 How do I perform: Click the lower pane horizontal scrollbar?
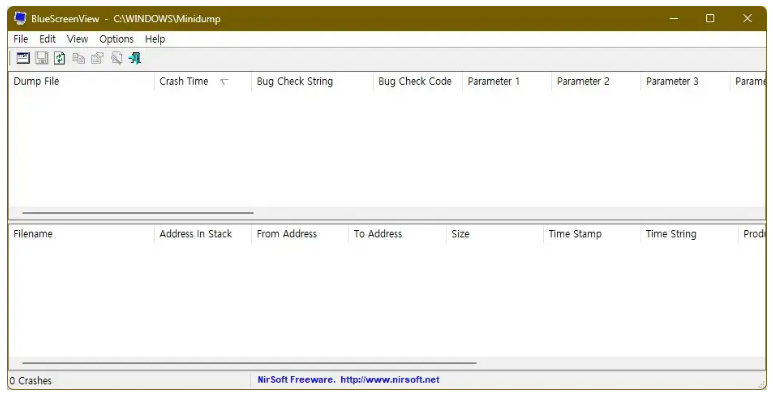click(249, 363)
